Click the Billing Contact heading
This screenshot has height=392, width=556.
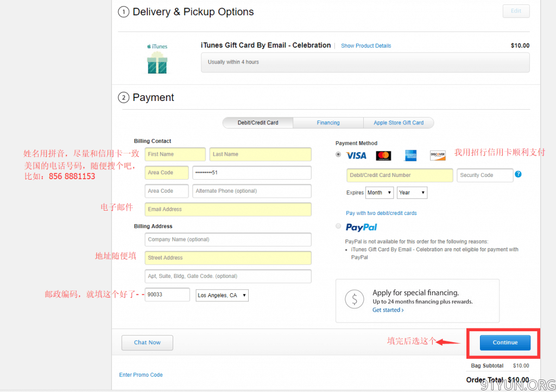(153, 141)
